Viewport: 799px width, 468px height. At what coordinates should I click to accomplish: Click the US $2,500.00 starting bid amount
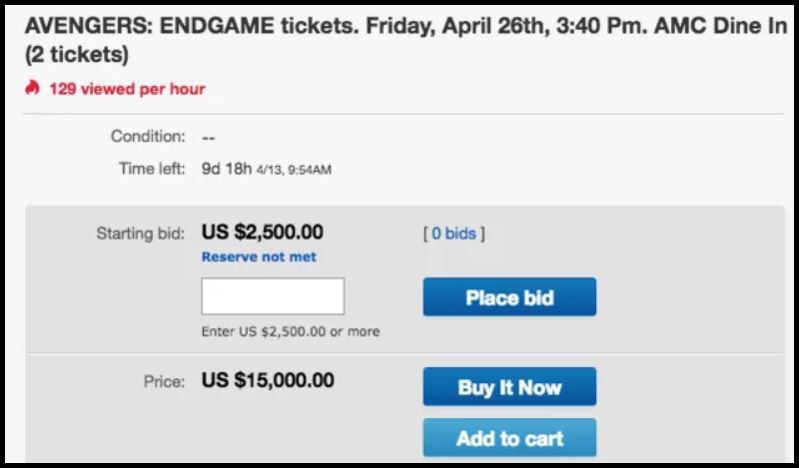coord(262,232)
